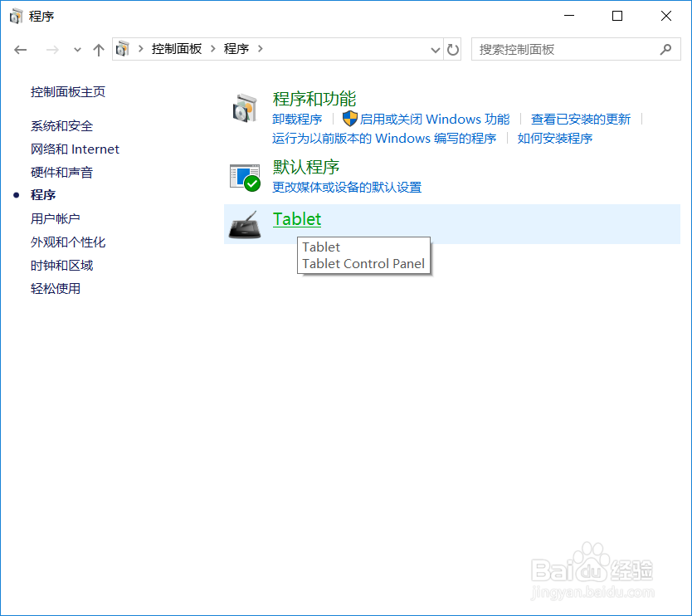Image resolution: width=692 pixels, height=616 pixels.
Task: Click the UAC shield next to Windows 功能
Action: (x=350, y=119)
